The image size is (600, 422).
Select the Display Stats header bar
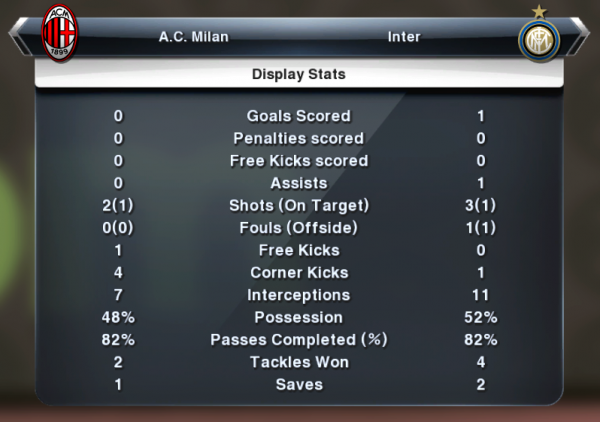pos(299,73)
